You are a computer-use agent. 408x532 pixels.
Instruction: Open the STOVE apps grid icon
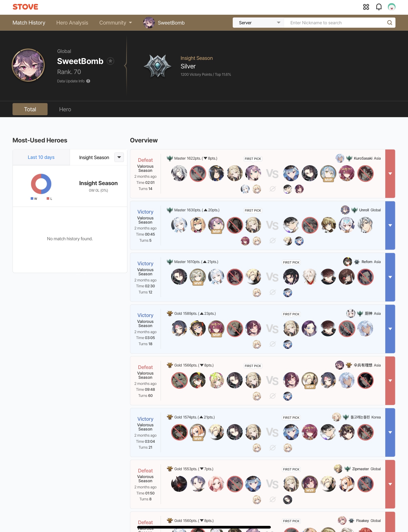(x=366, y=7)
